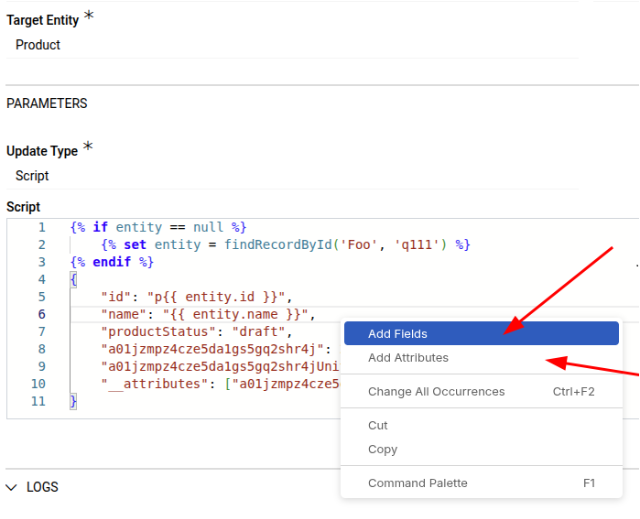Viewport: 640px width, 519px height.
Task: Click line number 8 in editor gutter
Action: (x=41, y=349)
